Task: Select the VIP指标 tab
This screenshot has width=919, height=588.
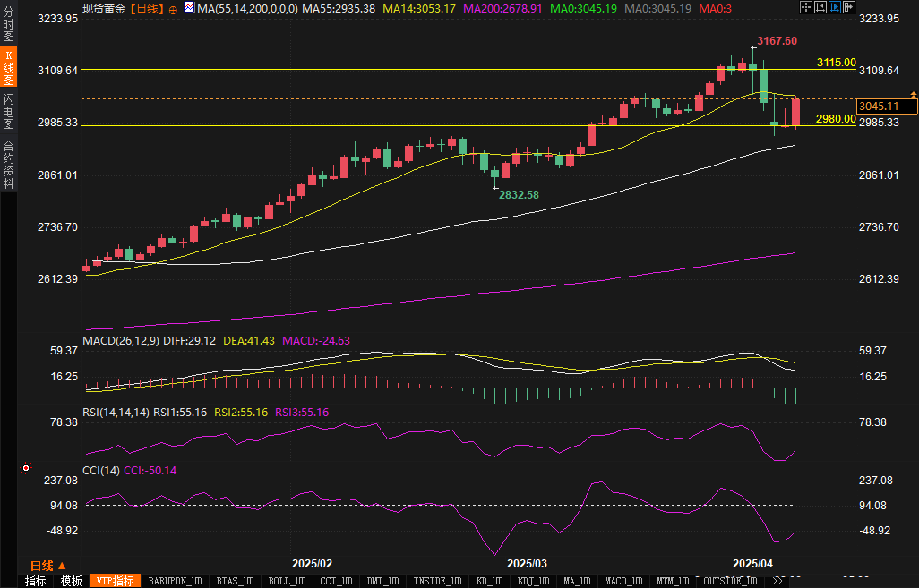Action: [x=115, y=581]
